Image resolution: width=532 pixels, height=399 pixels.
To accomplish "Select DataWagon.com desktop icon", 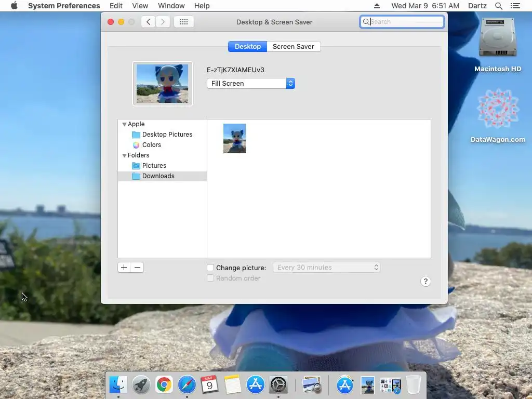I will pyautogui.click(x=498, y=115).
